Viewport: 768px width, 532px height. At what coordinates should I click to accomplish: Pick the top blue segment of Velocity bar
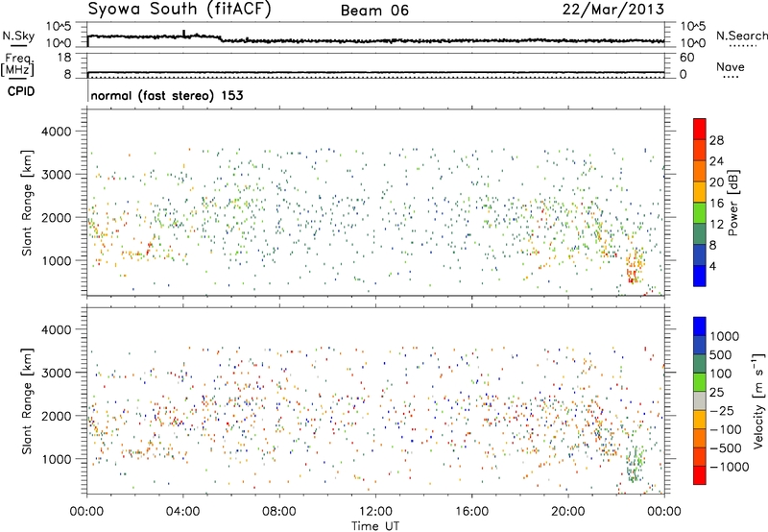[x=700, y=326]
